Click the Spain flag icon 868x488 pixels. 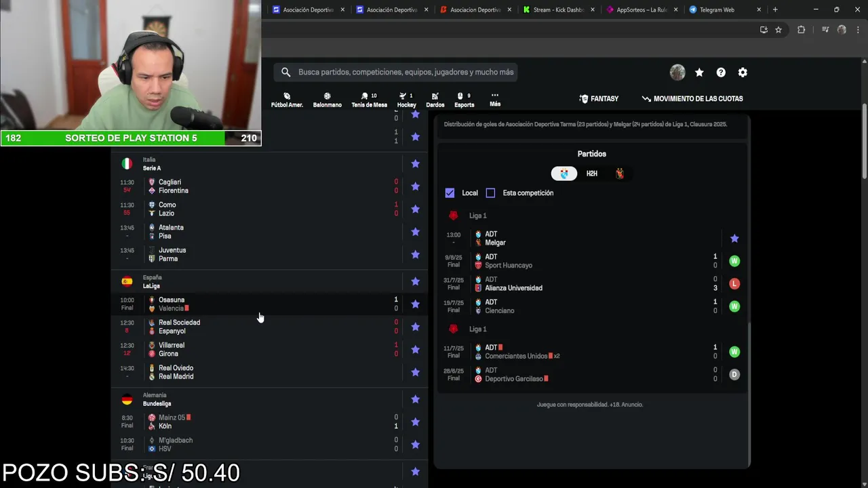coord(127,281)
